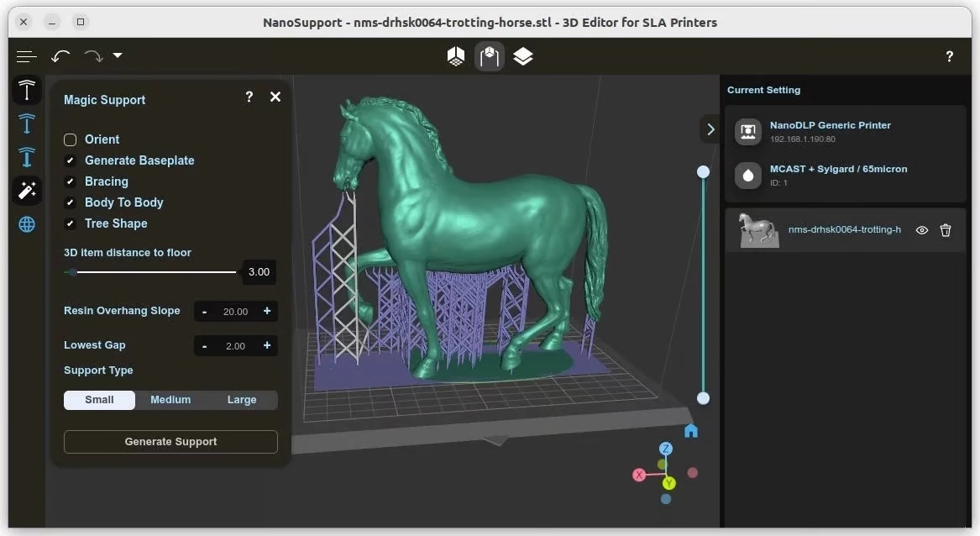Click the undo arrow

click(x=60, y=56)
